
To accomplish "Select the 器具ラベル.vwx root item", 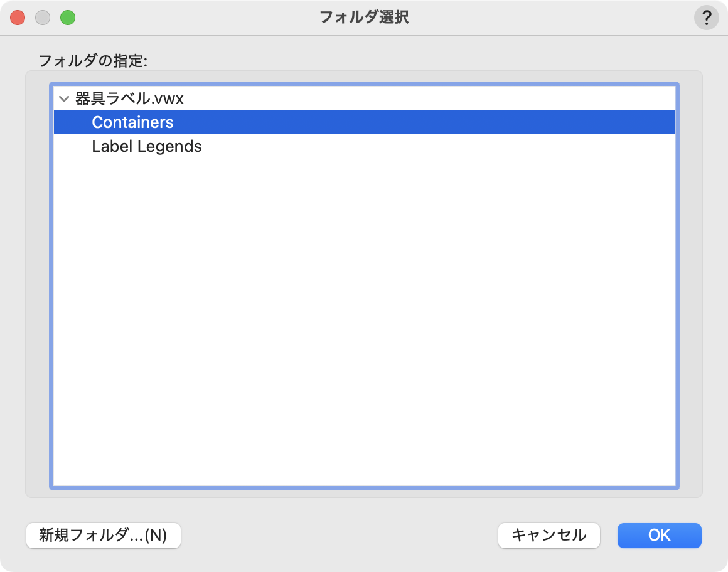I will (x=129, y=99).
